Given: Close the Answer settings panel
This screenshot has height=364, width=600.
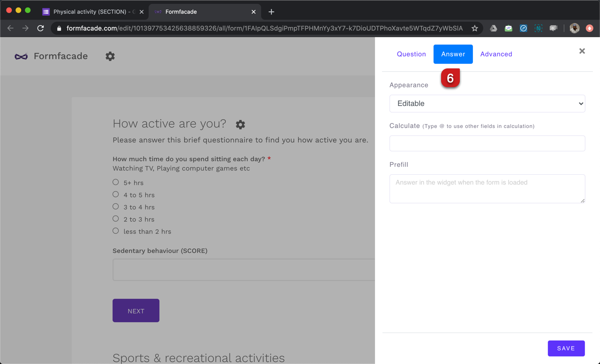Looking at the screenshot, I should click(x=582, y=51).
